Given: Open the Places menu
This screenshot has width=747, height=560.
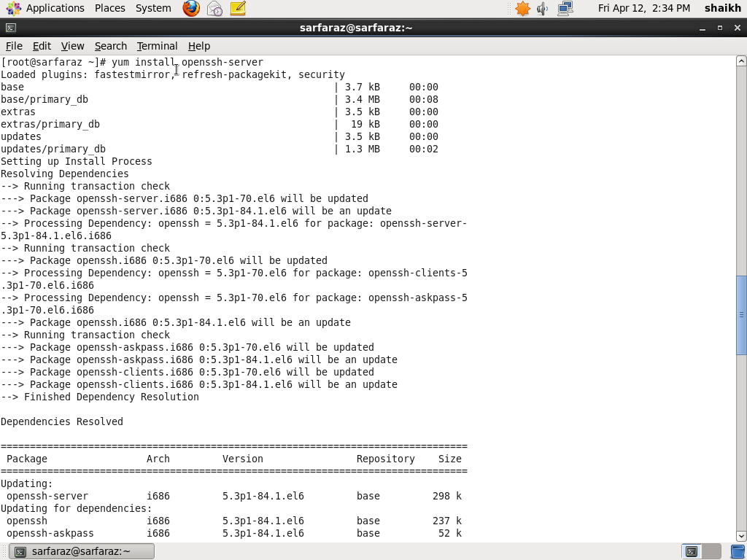Looking at the screenshot, I should point(109,8).
